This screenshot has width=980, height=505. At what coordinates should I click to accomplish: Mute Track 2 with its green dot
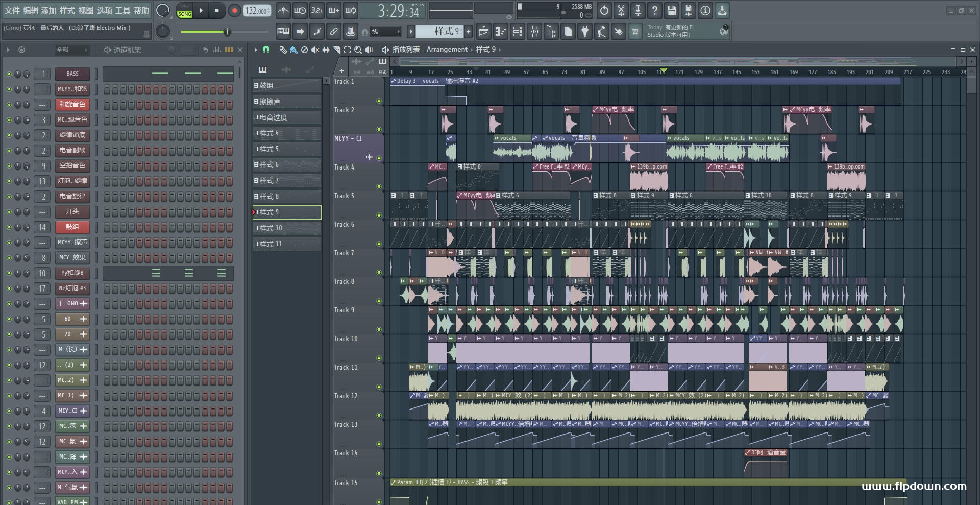pos(379,129)
